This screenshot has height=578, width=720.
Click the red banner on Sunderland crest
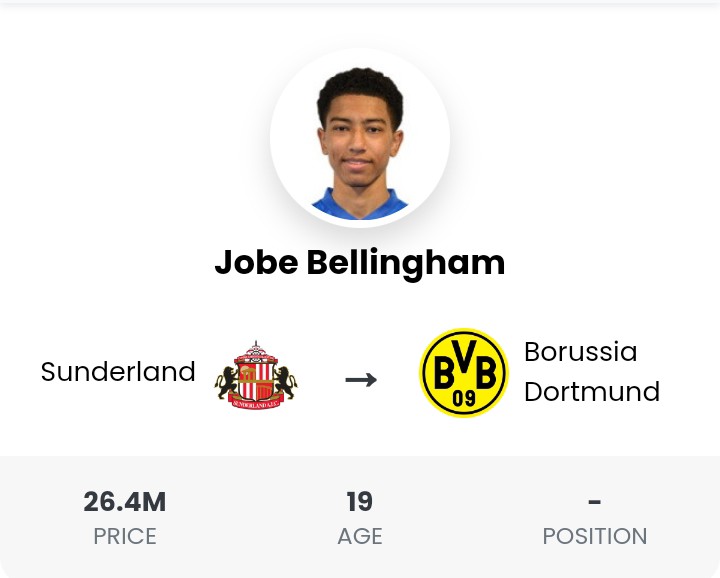coord(256,403)
